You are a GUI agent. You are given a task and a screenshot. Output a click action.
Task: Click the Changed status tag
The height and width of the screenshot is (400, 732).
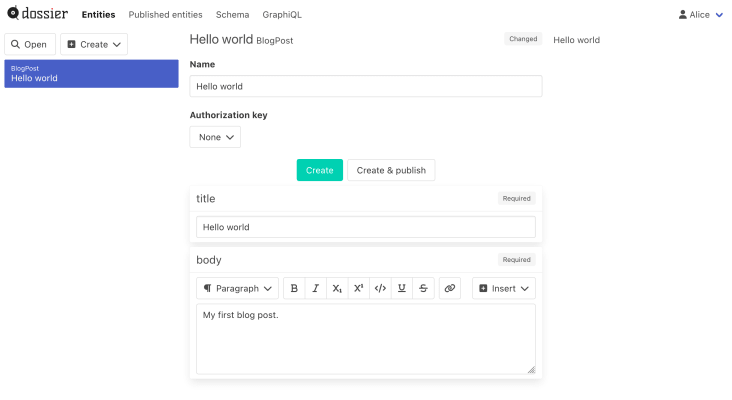pyautogui.click(x=523, y=39)
